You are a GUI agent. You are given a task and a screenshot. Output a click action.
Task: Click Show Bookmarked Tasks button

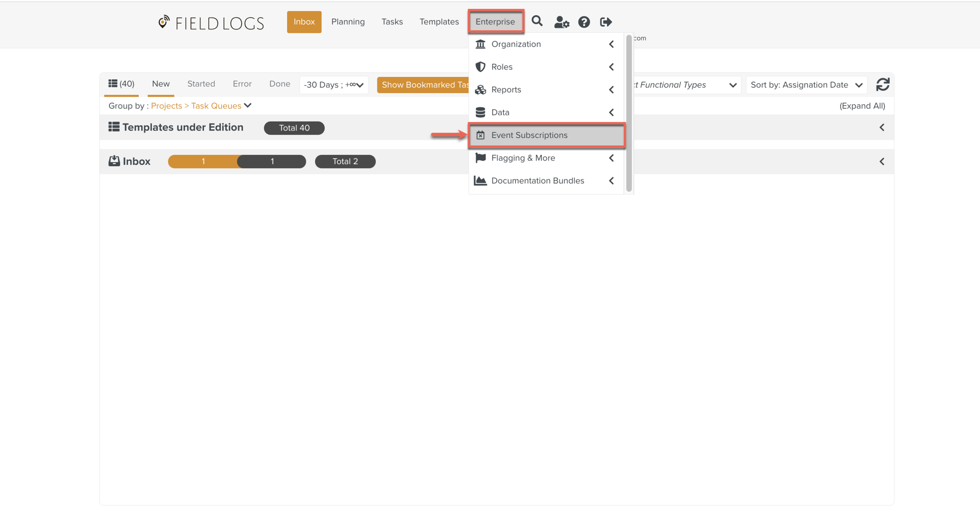pos(423,85)
